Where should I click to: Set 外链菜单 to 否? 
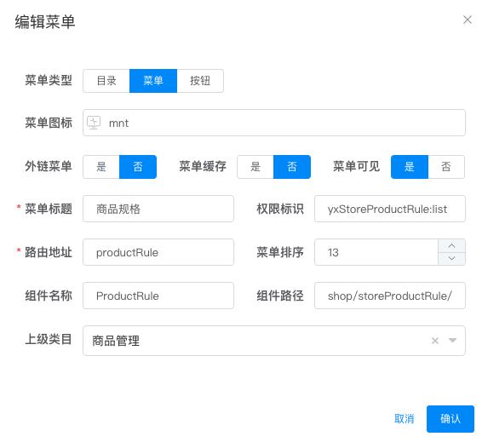(138, 167)
